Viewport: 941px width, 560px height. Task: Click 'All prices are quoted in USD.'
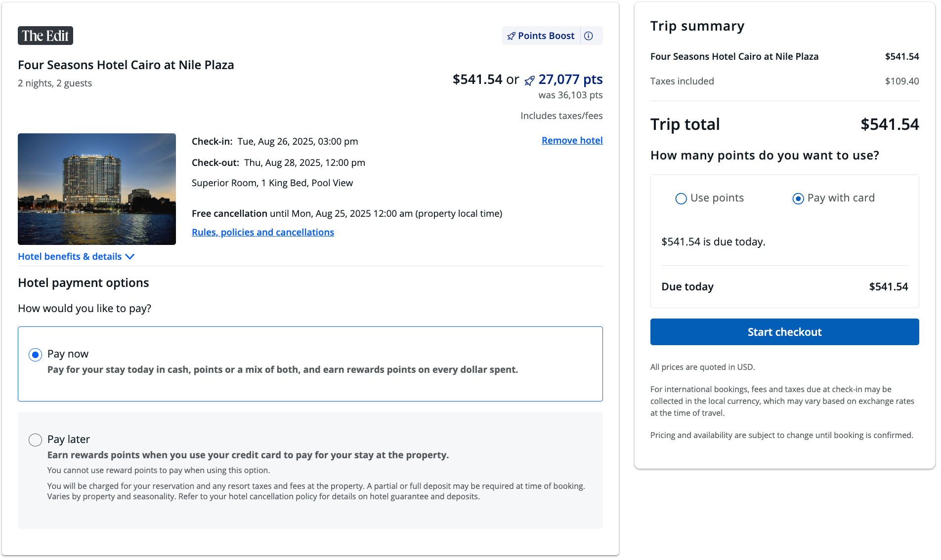tap(702, 367)
